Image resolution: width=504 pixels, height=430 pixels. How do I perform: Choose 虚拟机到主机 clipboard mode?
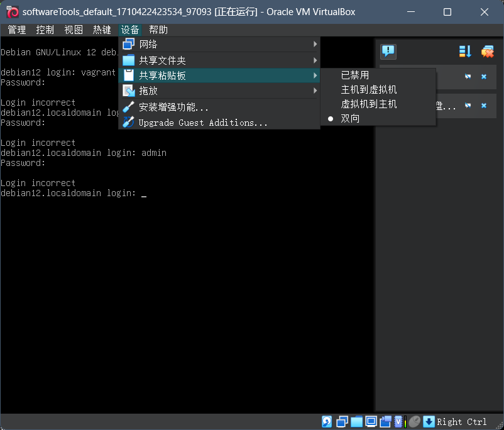click(369, 104)
